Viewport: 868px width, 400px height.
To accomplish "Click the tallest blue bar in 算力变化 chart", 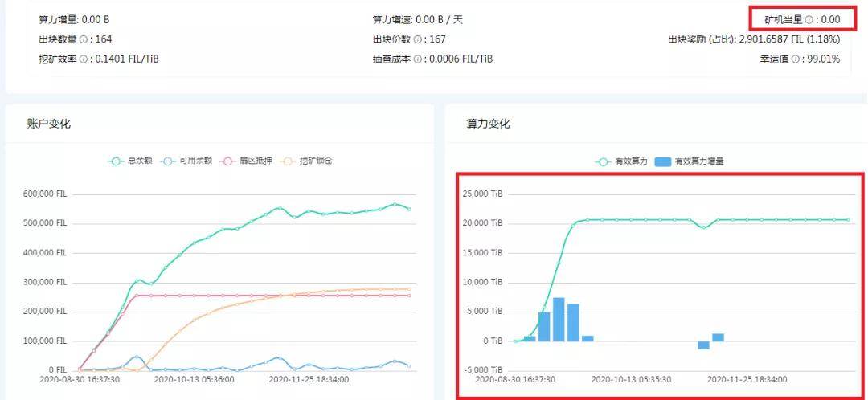I will point(559,320).
